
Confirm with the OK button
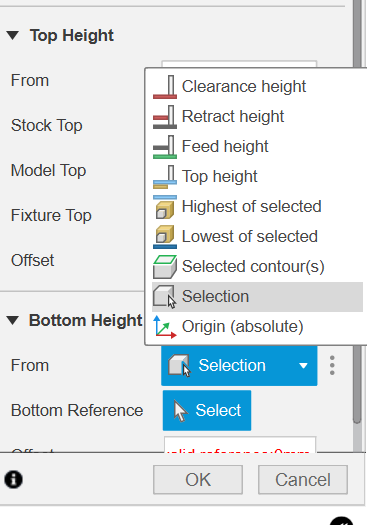click(198, 479)
